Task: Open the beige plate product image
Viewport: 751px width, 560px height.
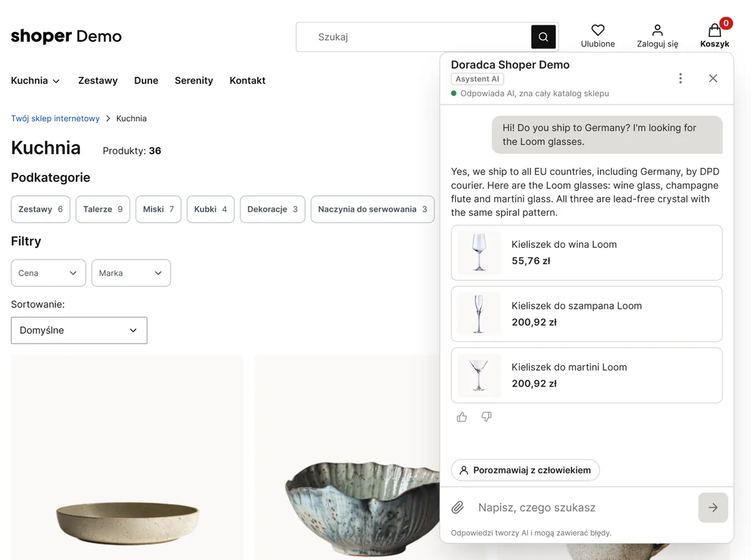Action: coord(128,458)
